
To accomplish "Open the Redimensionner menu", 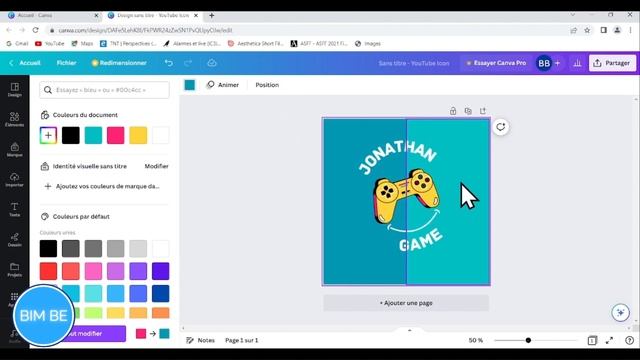I will click(119, 63).
